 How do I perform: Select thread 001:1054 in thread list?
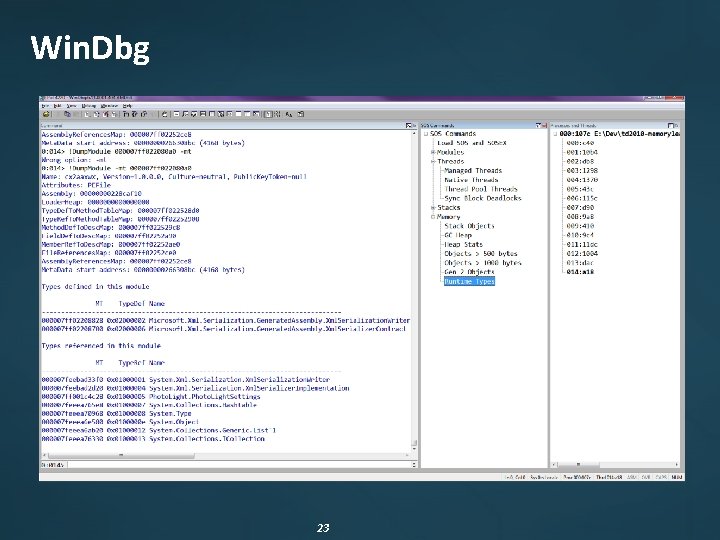pyautogui.click(x=582, y=152)
